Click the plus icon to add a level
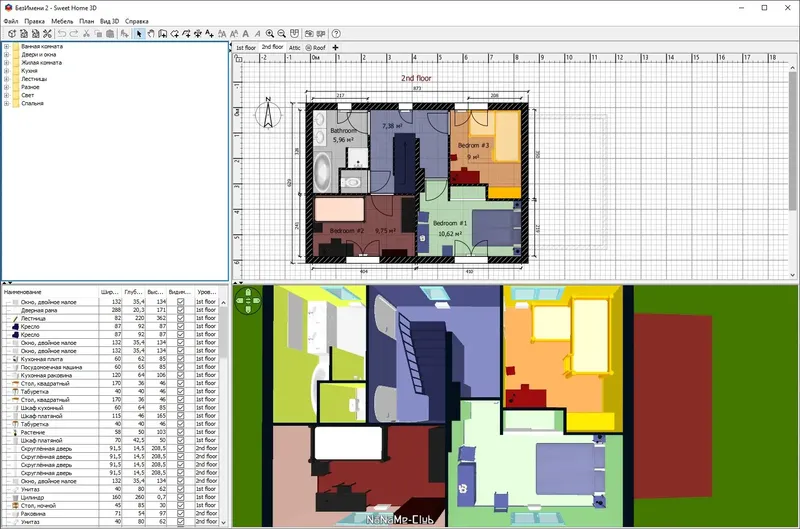The width and height of the screenshot is (800, 529). [335, 47]
